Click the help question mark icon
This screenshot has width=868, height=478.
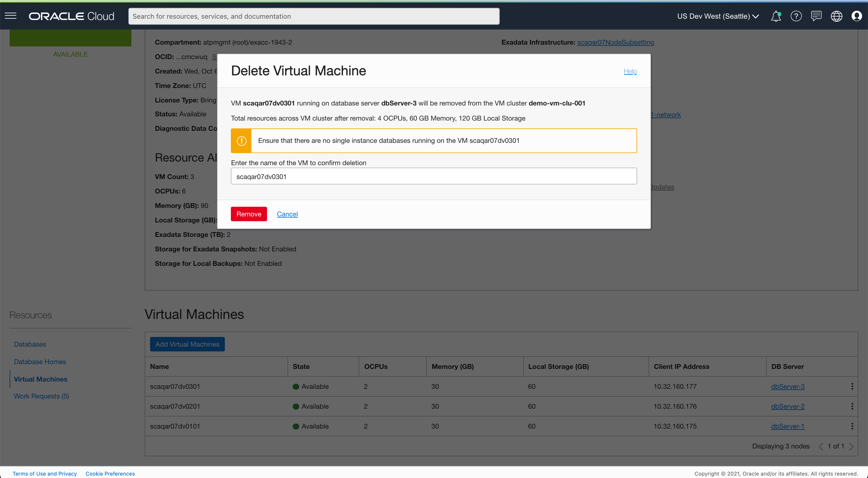click(796, 16)
